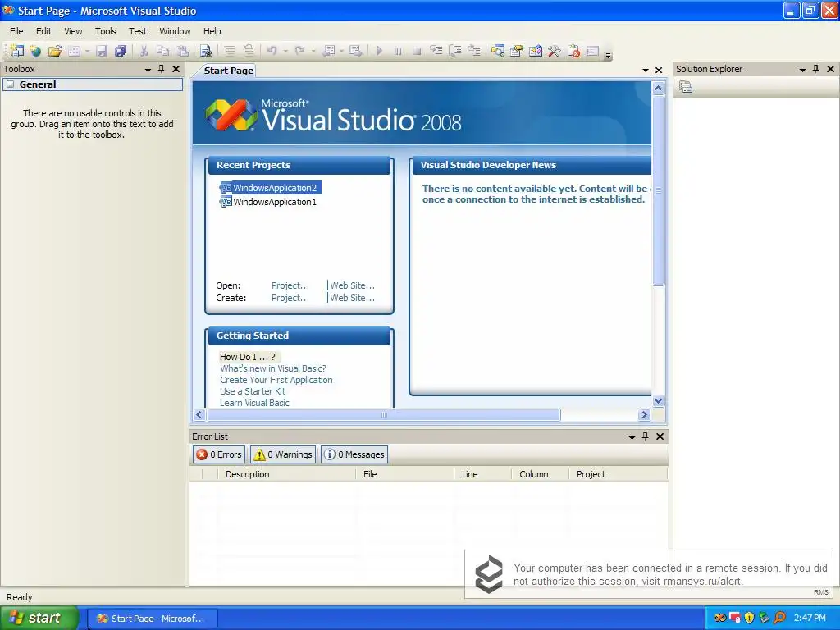This screenshot has width=840, height=630.
Task: Open the Tools menu
Action: tap(106, 31)
